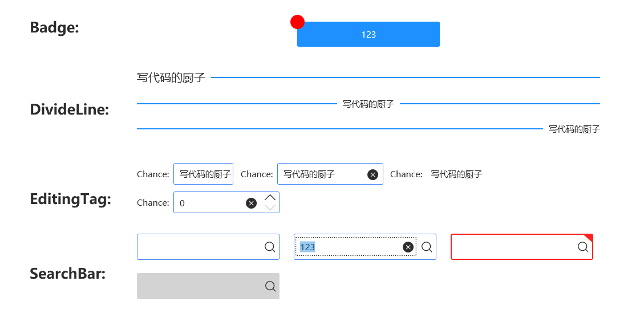Click the Chance: label before the read-only tag
Screen dimensions: 644x322
[x=406, y=174]
